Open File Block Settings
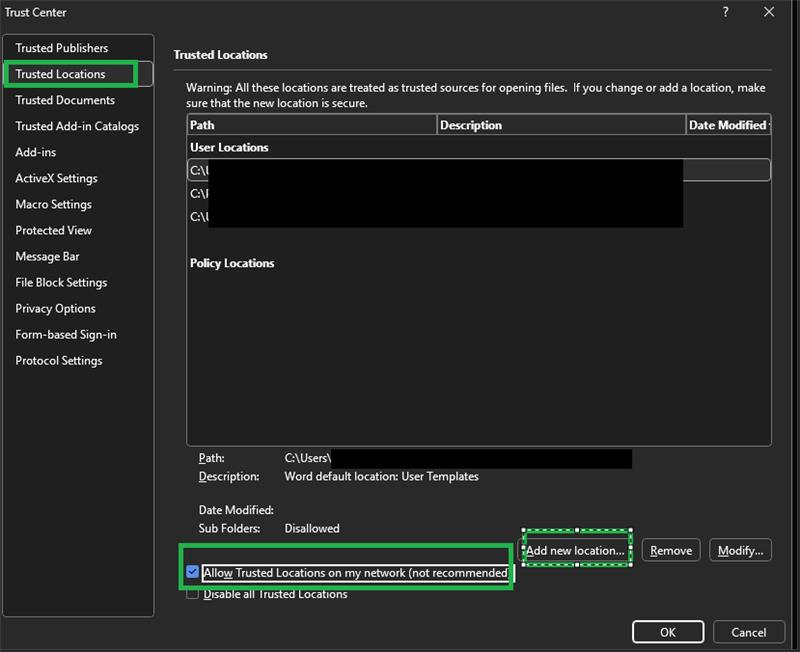 [x=61, y=282]
